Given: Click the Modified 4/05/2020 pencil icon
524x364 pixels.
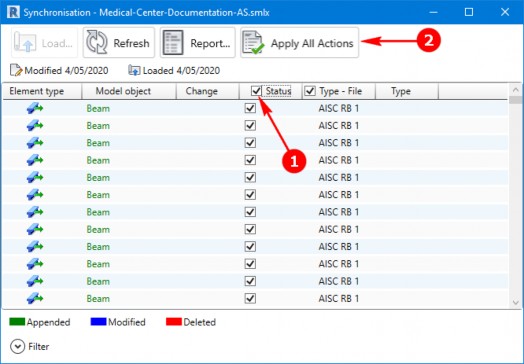Looking at the screenshot, I should pos(16,70).
